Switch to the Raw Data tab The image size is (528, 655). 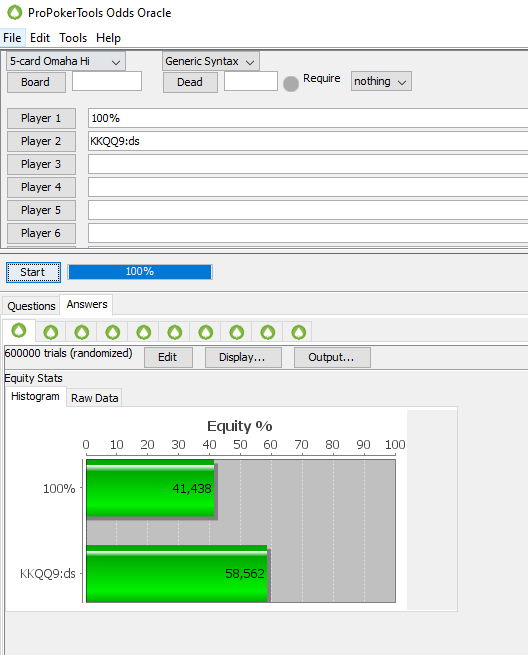pos(94,398)
